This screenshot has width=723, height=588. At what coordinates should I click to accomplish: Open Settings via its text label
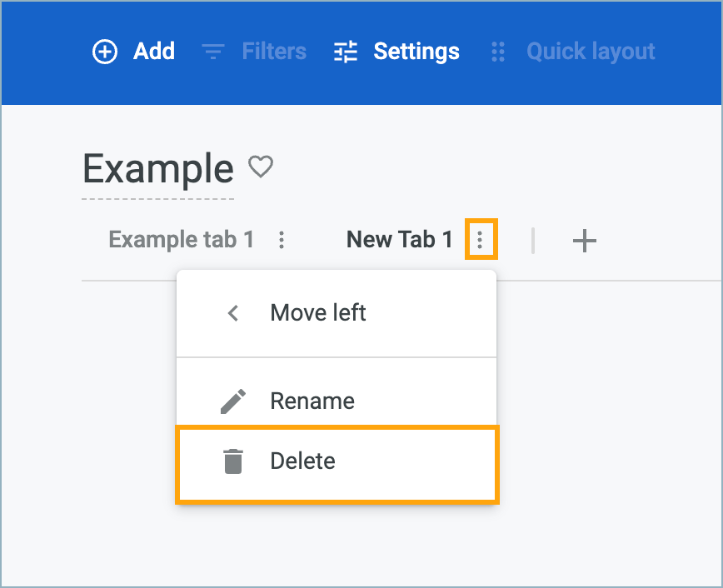point(416,52)
